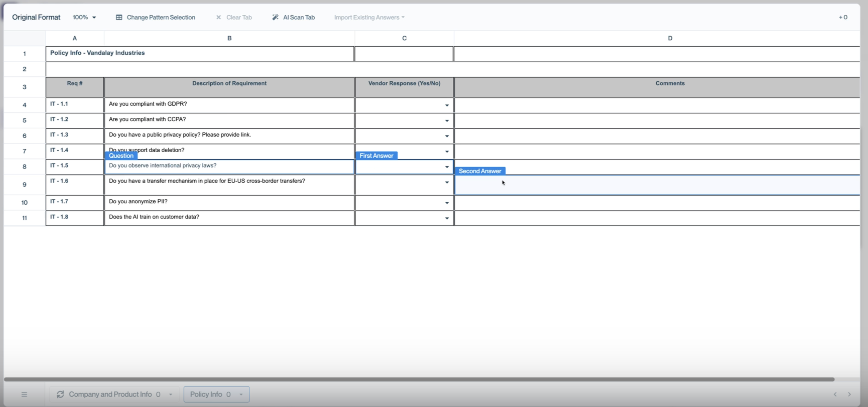Open the 100% zoom level dropdown
Image resolution: width=868 pixels, height=407 pixels.
point(84,18)
